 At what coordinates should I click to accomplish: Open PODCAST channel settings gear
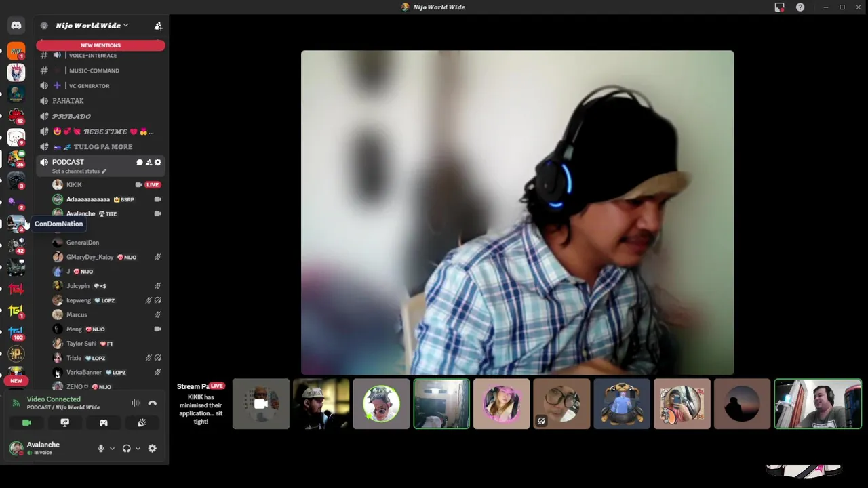click(158, 163)
